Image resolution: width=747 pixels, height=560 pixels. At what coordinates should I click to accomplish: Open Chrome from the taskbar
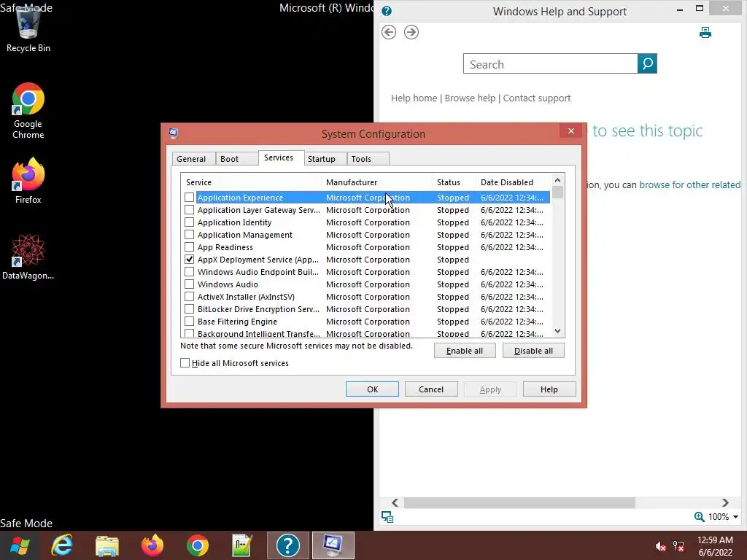pos(197,545)
